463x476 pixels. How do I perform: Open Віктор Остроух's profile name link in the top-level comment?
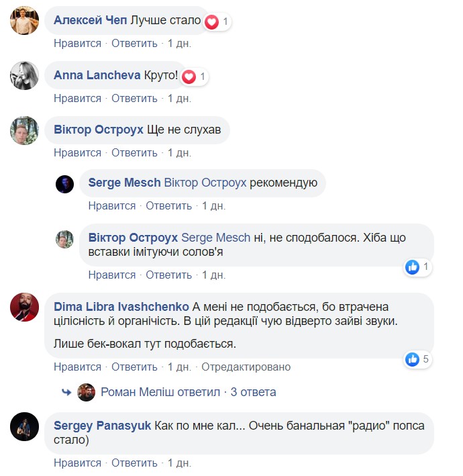coord(99,130)
